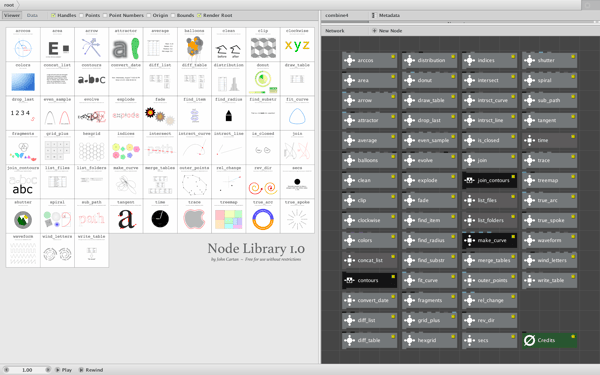Pick the clockwise node
600x375 pixels.
[369, 220]
